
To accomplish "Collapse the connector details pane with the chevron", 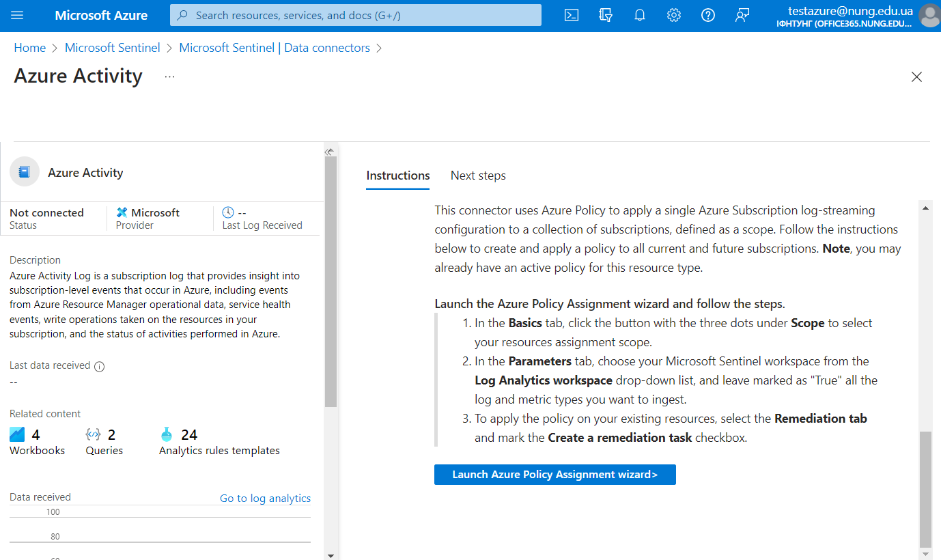I will click(330, 151).
